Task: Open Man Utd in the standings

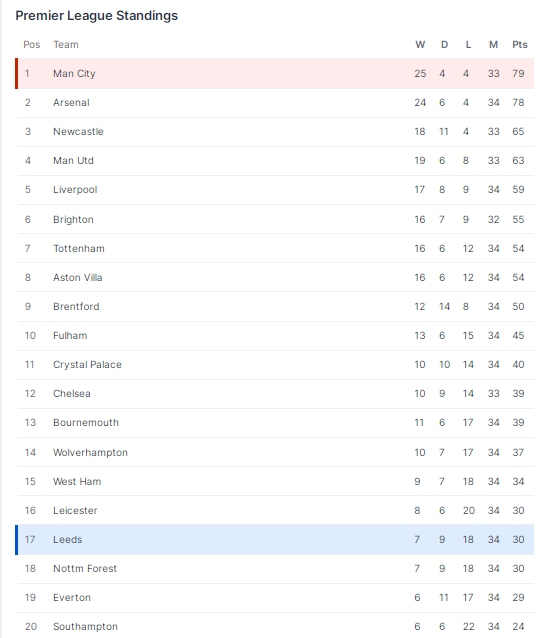Action: click(x=73, y=160)
